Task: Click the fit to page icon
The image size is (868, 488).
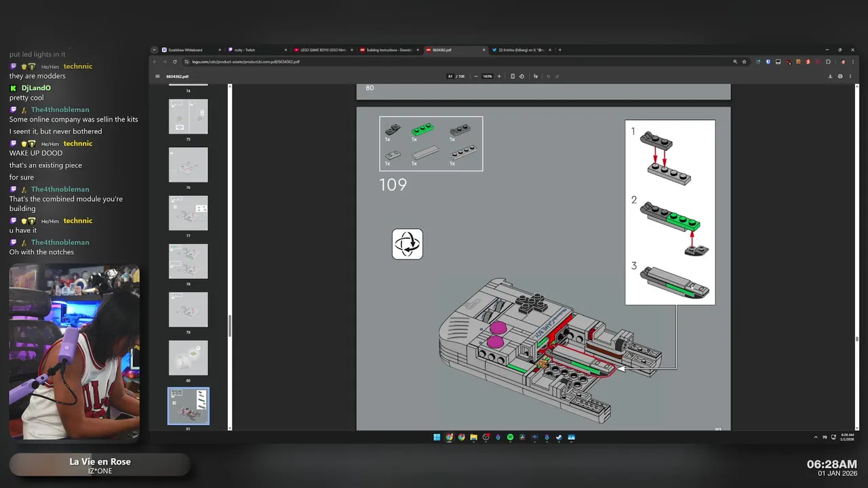Action: click(x=513, y=77)
